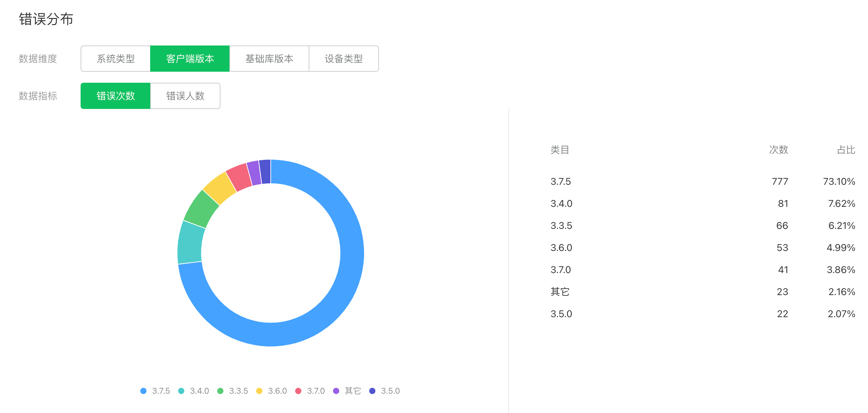The height and width of the screenshot is (413, 868).
Task: Toggle 3.7.5 legend blue dot
Action: (x=144, y=391)
